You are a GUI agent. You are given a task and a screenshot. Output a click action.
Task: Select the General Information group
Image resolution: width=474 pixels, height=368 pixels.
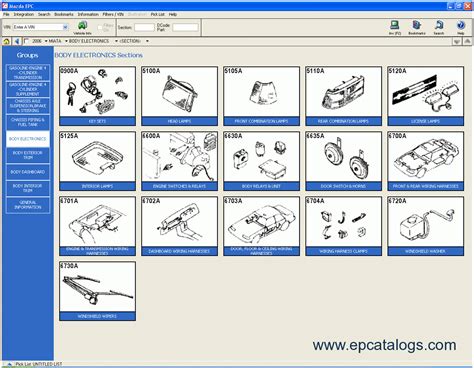[28, 205]
